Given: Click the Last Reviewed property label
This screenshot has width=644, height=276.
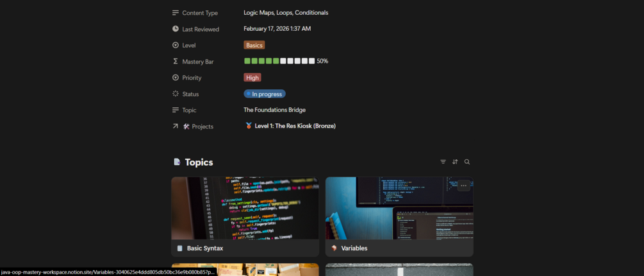Looking at the screenshot, I should click(x=201, y=29).
